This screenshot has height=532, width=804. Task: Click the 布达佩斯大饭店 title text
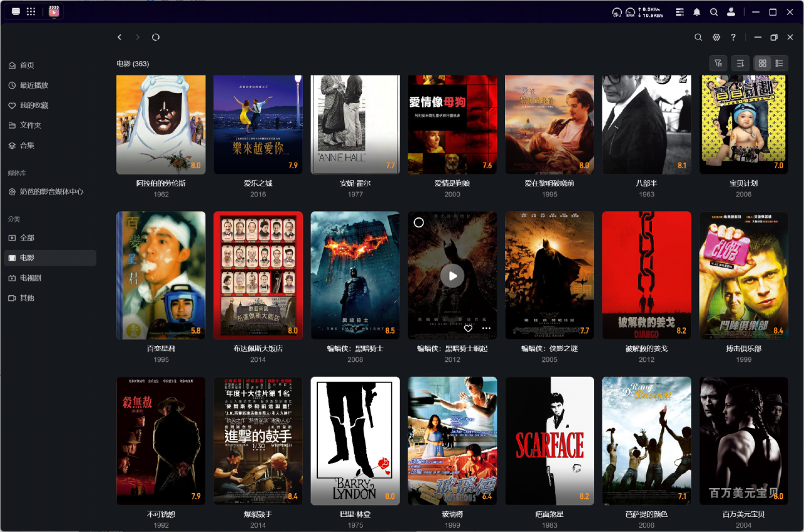(258, 349)
